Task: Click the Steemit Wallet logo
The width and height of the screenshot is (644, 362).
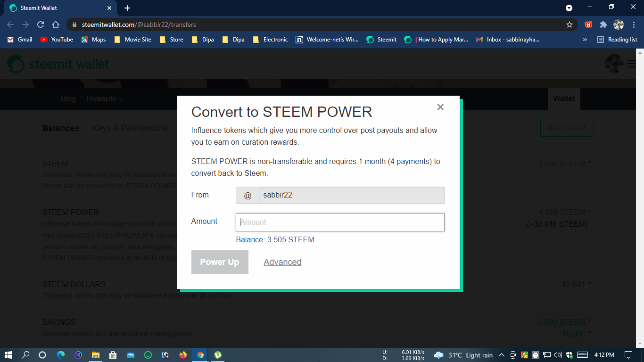Action: click(58, 64)
